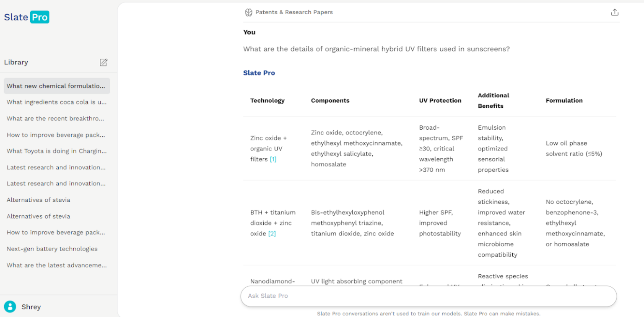The width and height of the screenshot is (644, 317).
Task: Click the new chat edit icon beside Library
Action: click(x=104, y=62)
